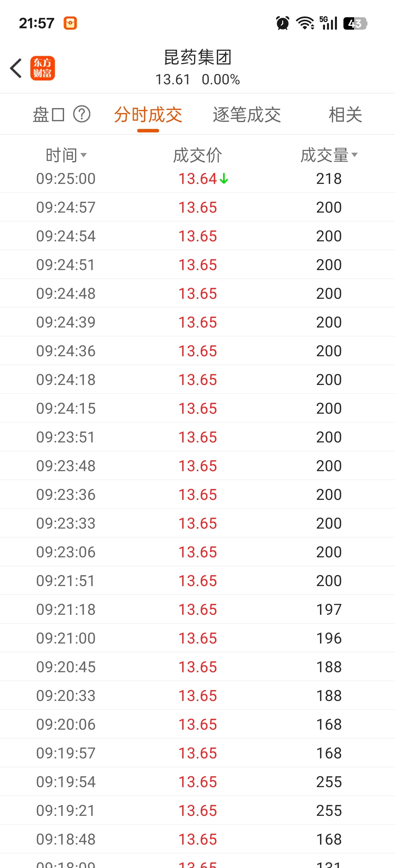Tap the battery indicator icon
The width and height of the screenshot is (395, 868).
pos(355,24)
